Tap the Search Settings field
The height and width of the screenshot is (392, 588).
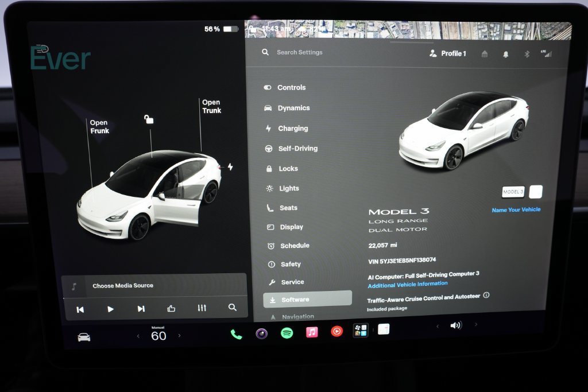(x=299, y=52)
